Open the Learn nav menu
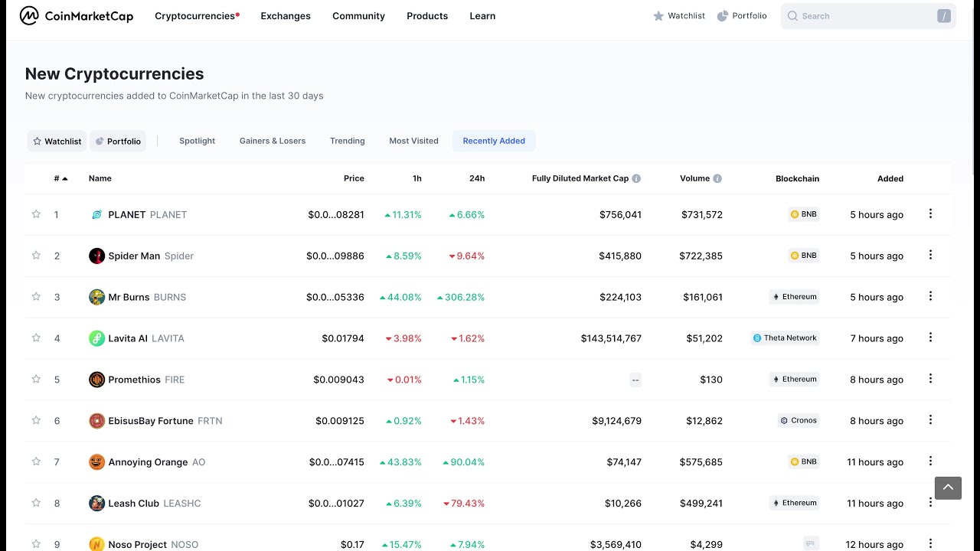The width and height of the screenshot is (980, 551). [482, 16]
